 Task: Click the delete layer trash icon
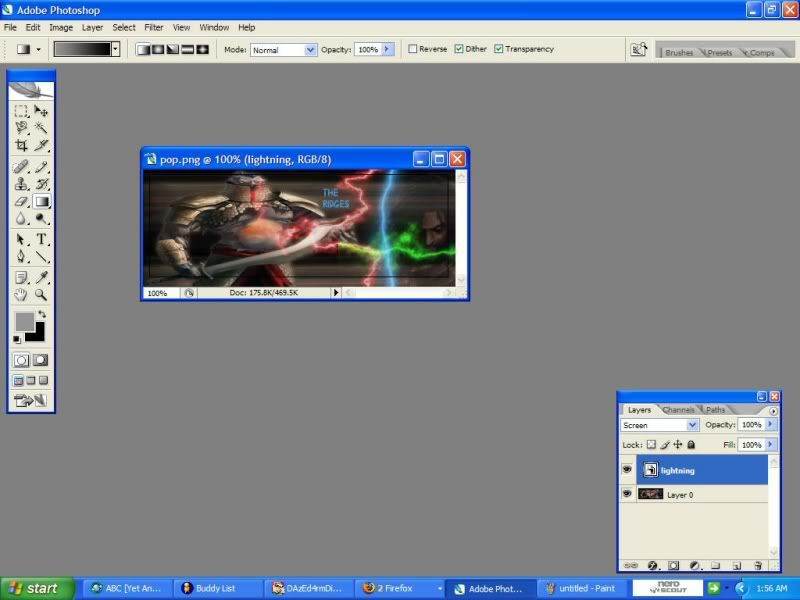coord(758,565)
